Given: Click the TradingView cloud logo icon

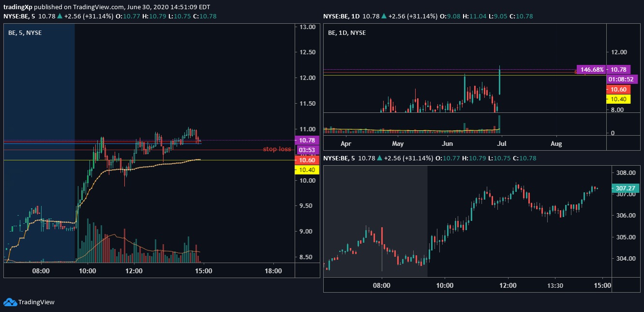Looking at the screenshot, I should pos(10,302).
